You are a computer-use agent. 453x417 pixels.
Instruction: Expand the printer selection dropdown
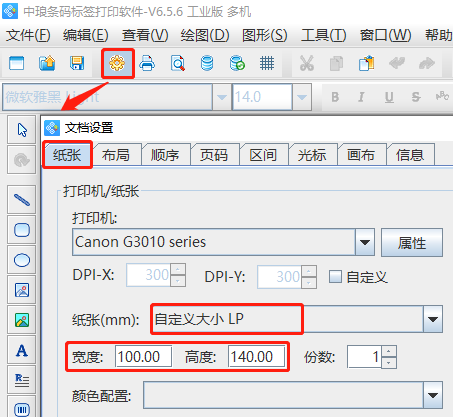coord(365,242)
